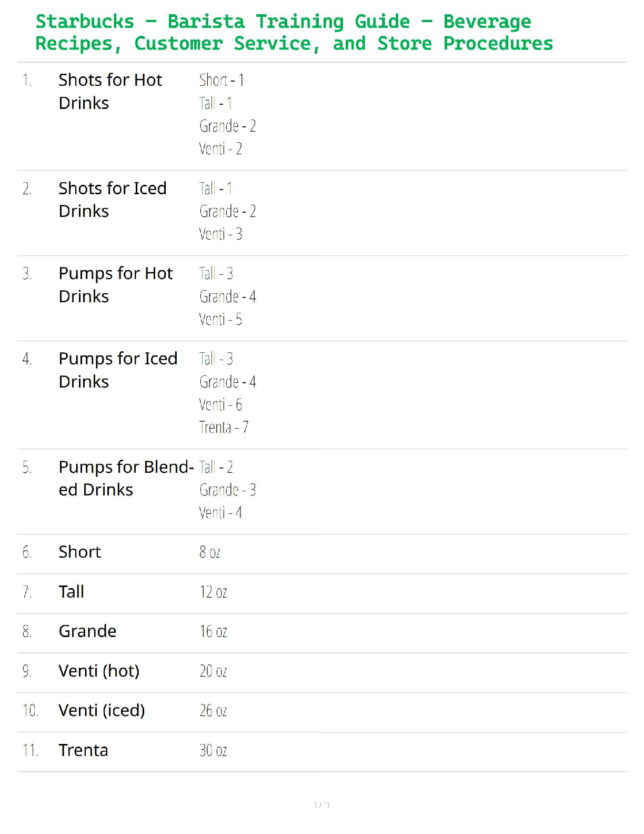This screenshot has height=834, width=644.
Task: Click the 'Trenta - 7' pump line
Action: click(x=224, y=427)
